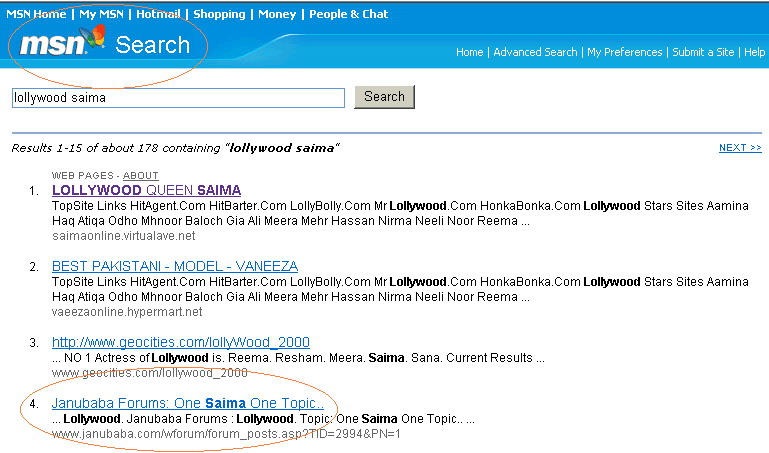Click the Results 1-15 of about 178 text

[175, 148]
